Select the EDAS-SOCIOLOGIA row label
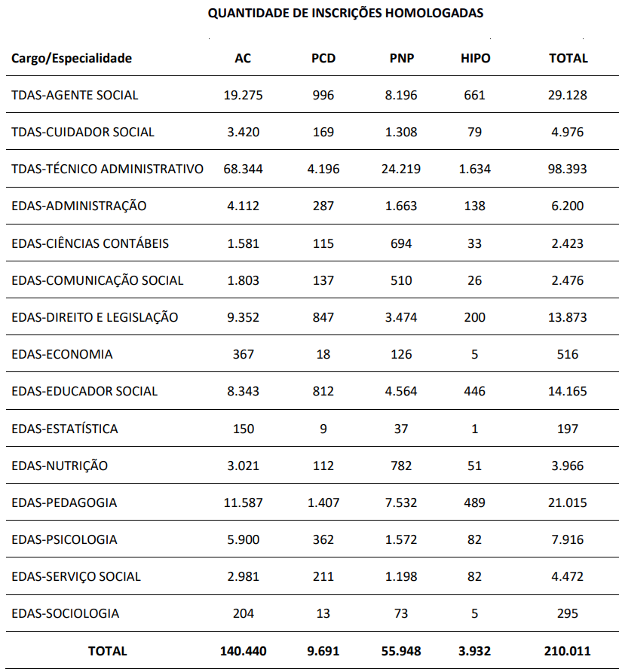This screenshot has height=672, width=619. (65, 614)
